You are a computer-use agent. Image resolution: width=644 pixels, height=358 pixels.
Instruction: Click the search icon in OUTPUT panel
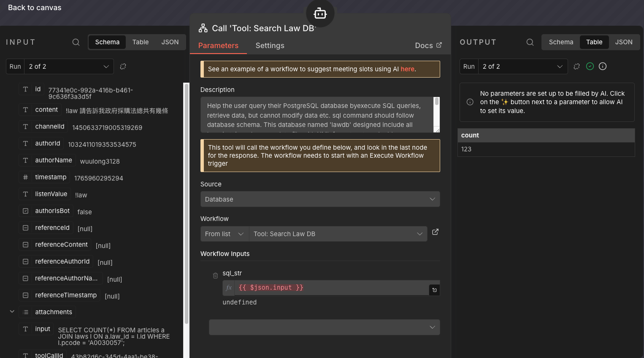pos(530,42)
